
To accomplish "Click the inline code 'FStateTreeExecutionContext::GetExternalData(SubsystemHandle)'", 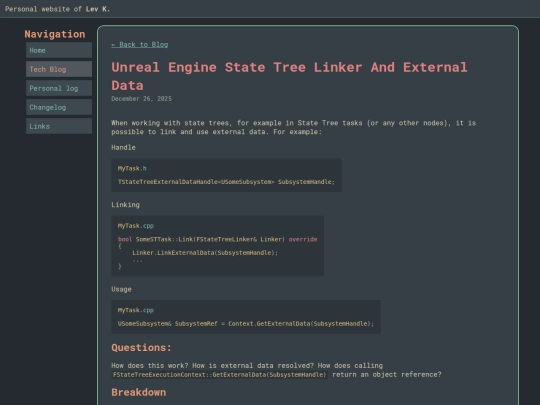I will pyautogui.click(x=219, y=375).
